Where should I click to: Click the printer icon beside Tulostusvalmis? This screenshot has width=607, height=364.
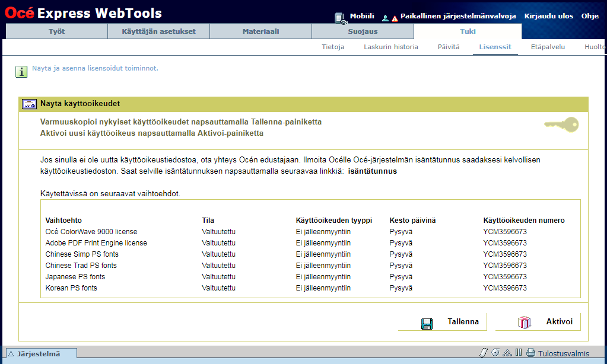pyautogui.click(x=530, y=352)
